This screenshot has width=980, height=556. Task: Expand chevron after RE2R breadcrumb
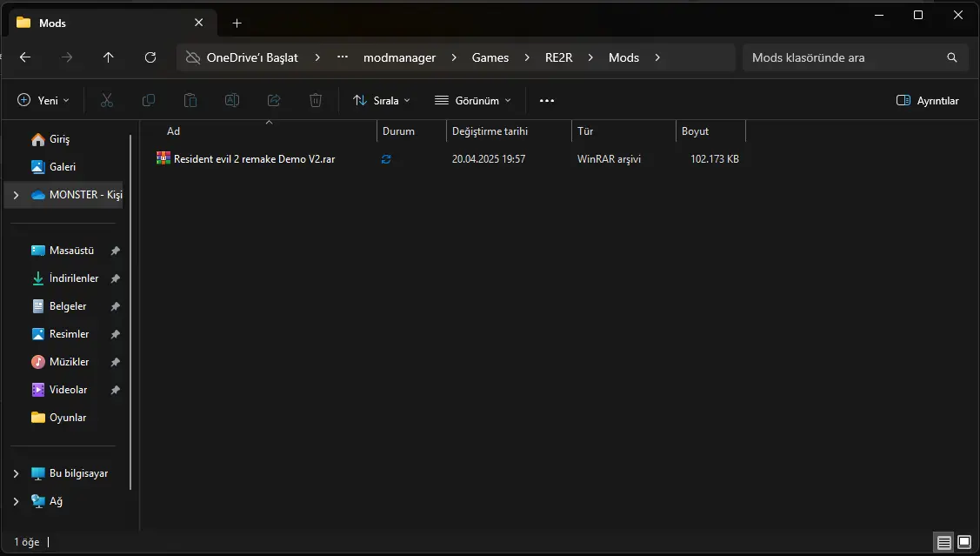tap(590, 57)
